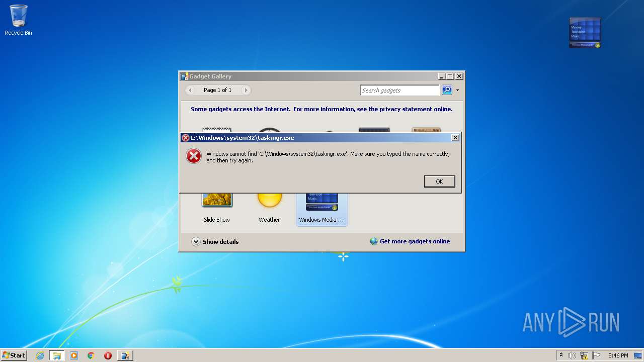Show hidden system tray icons
The height and width of the screenshot is (362, 644).
click(x=561, y=355)
